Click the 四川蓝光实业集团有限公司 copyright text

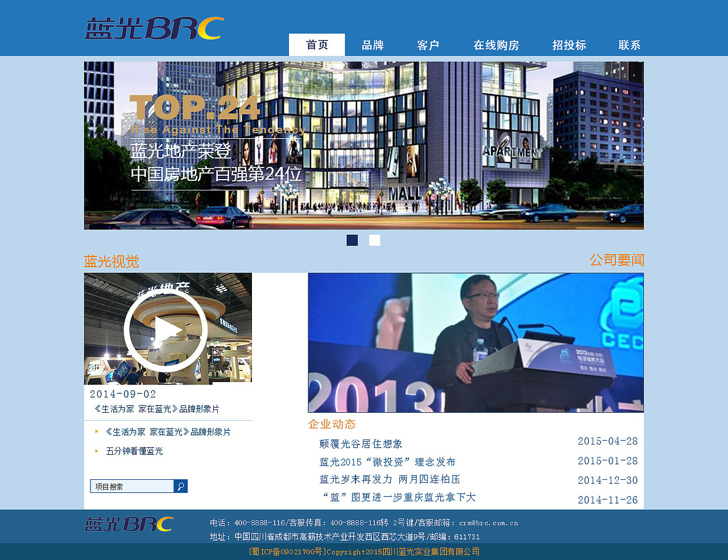click(431, 551)
